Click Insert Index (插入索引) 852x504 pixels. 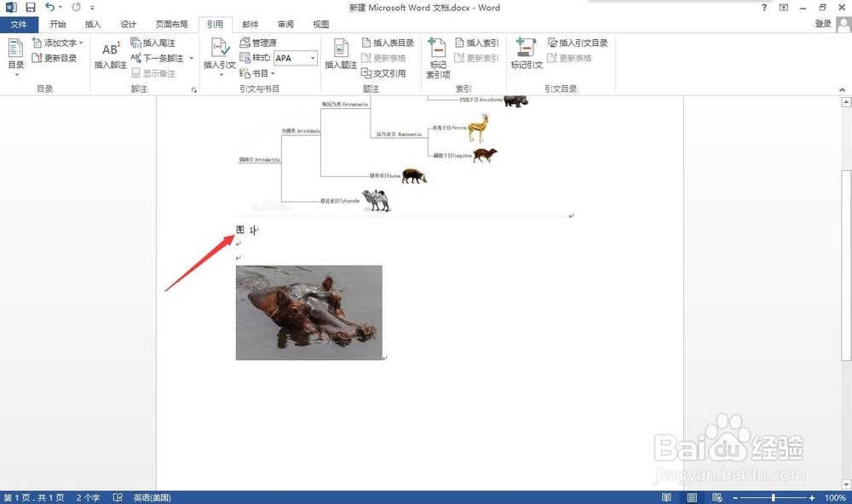(x=476, y=43)
